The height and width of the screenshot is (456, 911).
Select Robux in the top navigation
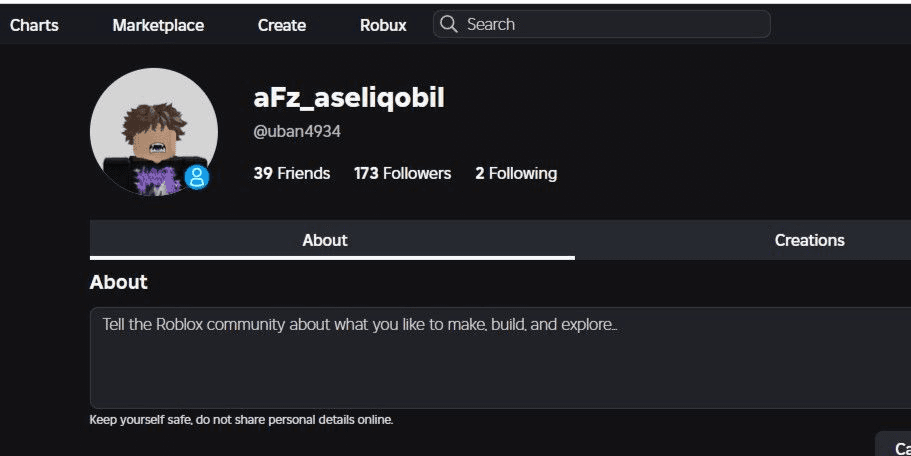(x=383, y=25)
